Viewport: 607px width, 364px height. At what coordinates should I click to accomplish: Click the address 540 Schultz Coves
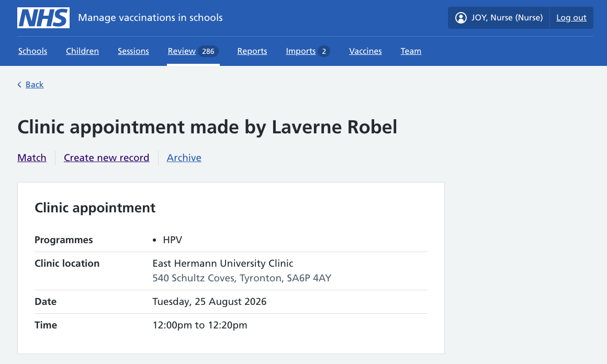click(242, 278)
